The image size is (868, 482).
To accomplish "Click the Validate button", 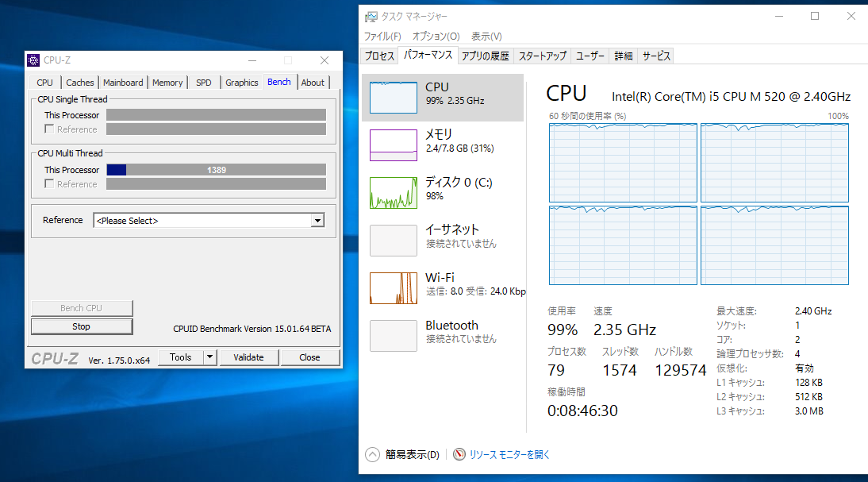I will point(248,357).
